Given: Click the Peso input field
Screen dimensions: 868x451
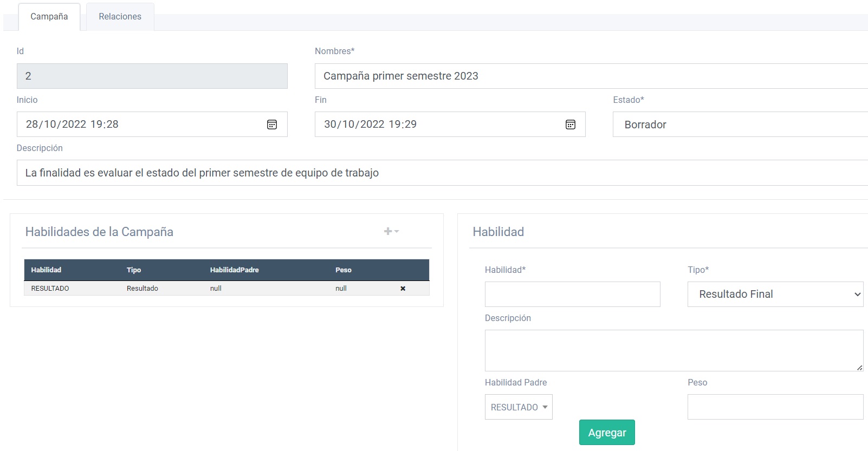Looking at the screenshot, I should click(775, 407).
